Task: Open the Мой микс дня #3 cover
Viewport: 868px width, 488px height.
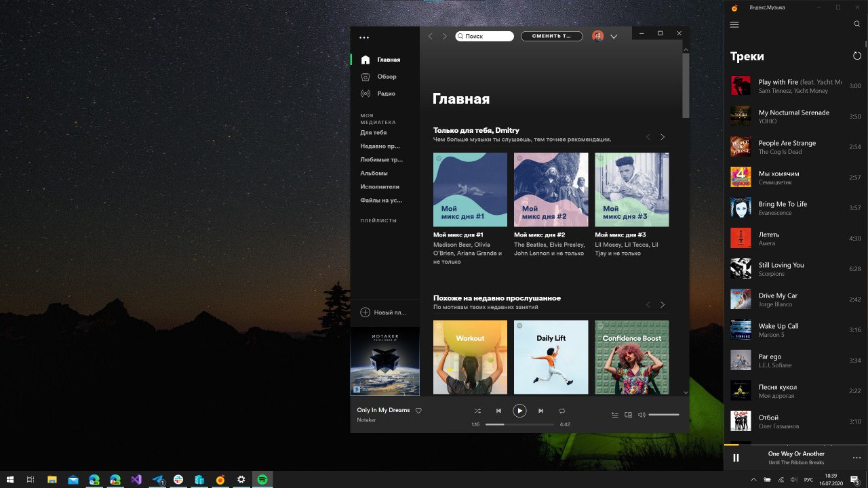Action: click(x=632, y=190)
